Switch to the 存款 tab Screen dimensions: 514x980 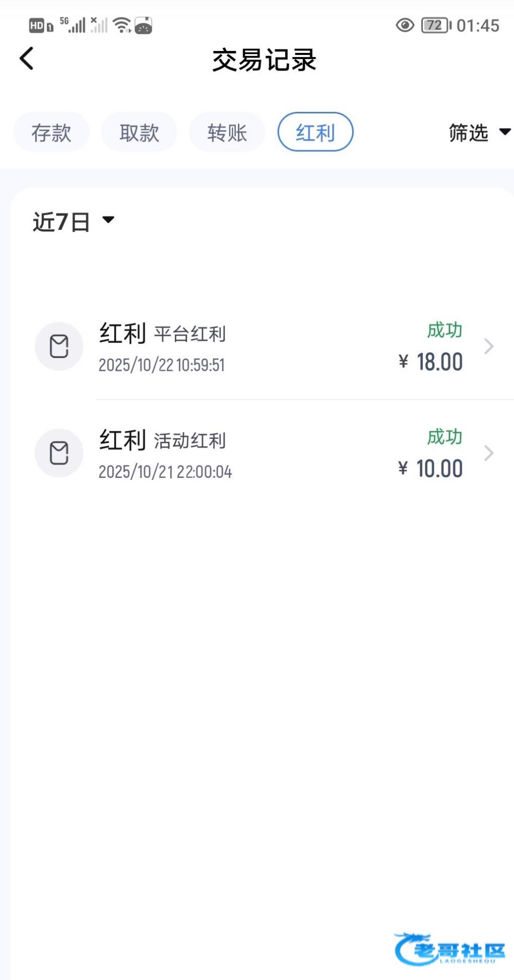click(51, 133)
